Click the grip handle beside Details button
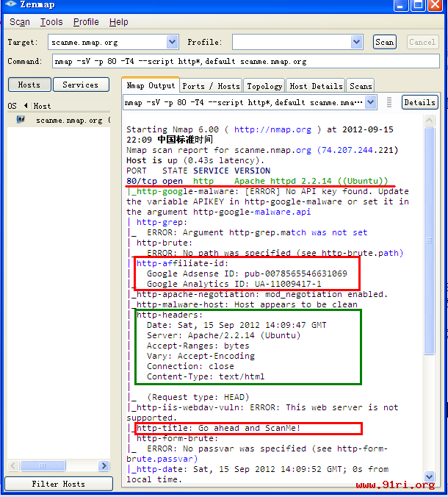Image resolution: width=448 pixels, height=497 pixels. point(389,102)
